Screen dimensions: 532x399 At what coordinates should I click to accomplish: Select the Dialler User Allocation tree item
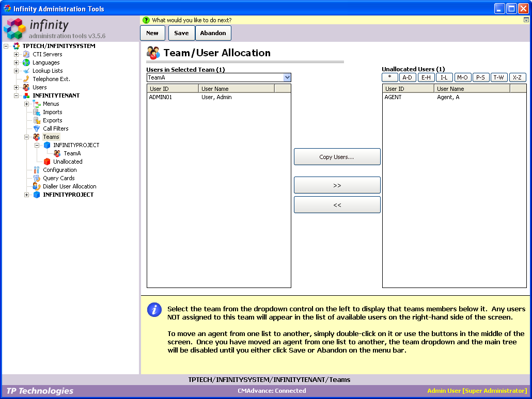pos(70,186)
